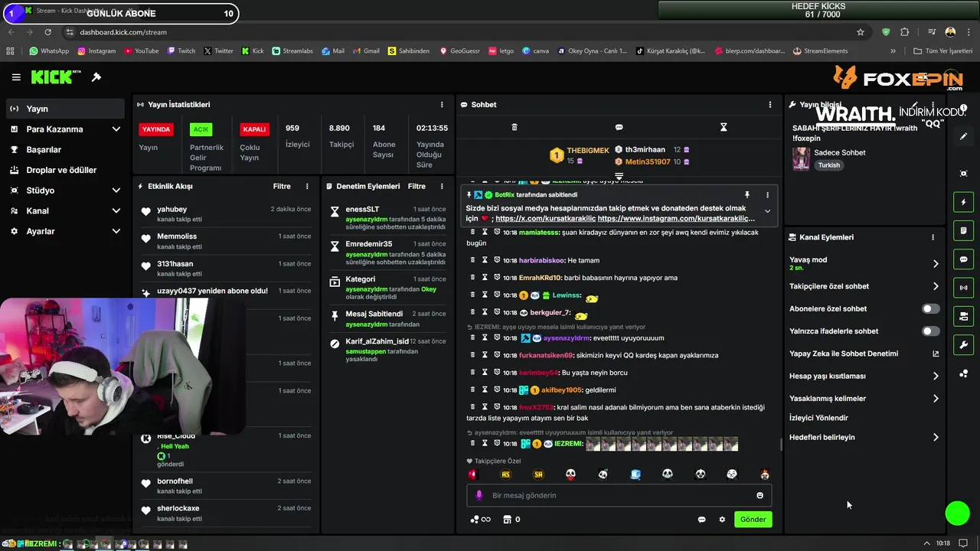Open Hedefleri belirleyin settings

[864, 438]
